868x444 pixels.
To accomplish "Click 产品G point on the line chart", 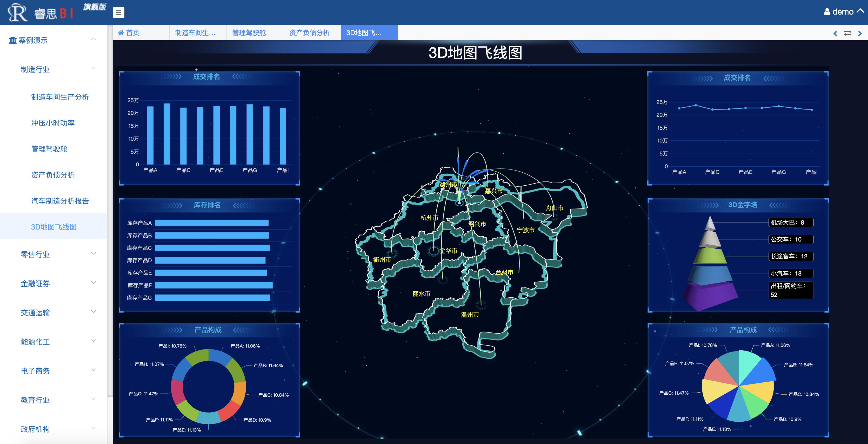I will [x=778, y=106].
